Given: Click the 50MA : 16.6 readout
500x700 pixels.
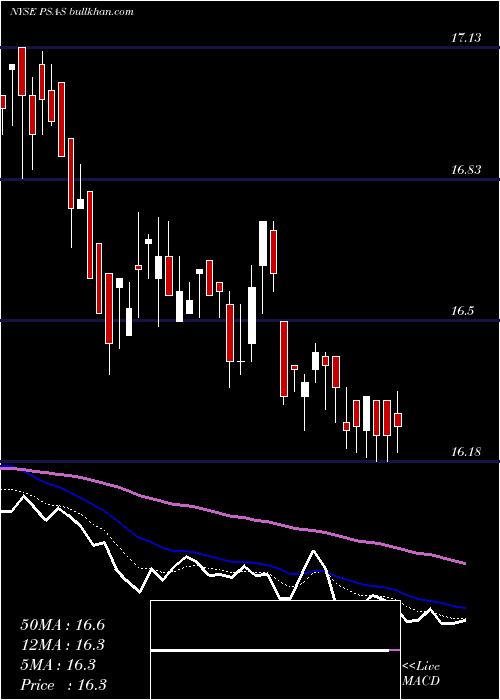Looking at the screenshot, I should click(62, 625).
